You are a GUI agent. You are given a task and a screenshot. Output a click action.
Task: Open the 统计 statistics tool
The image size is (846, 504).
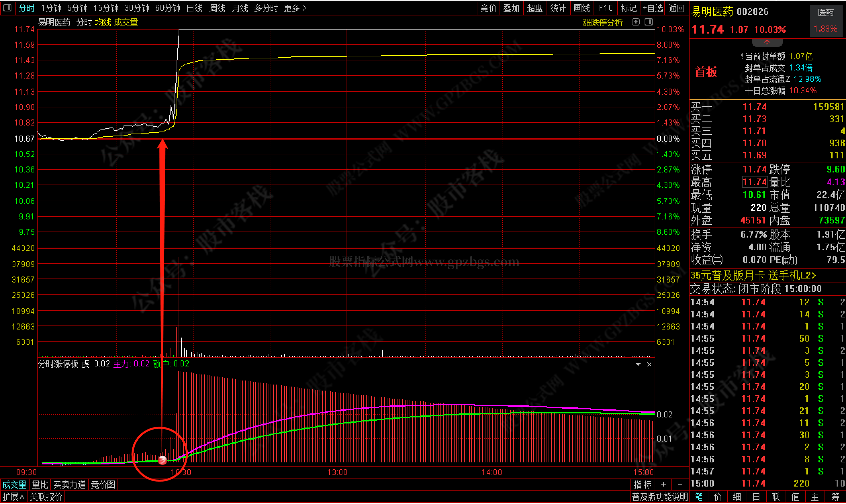coord(558,8)
